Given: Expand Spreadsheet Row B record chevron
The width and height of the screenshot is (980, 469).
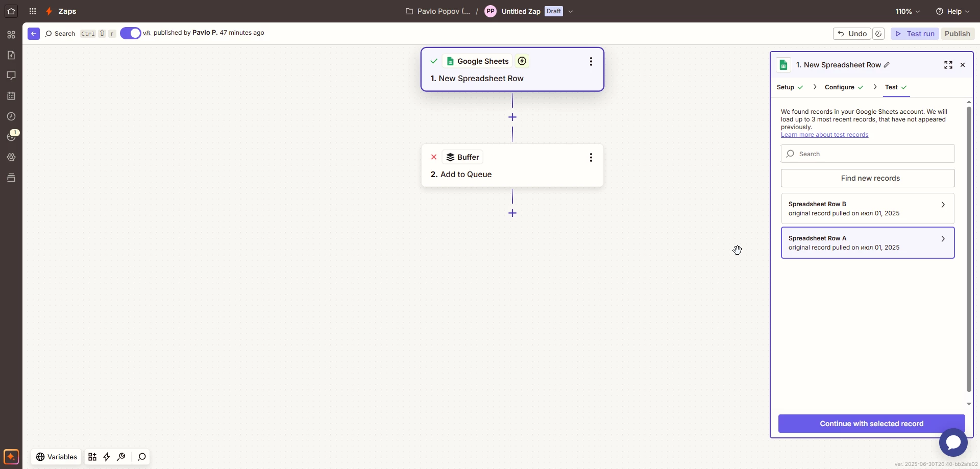Looking at the screenshot, I should coord(943,205).
